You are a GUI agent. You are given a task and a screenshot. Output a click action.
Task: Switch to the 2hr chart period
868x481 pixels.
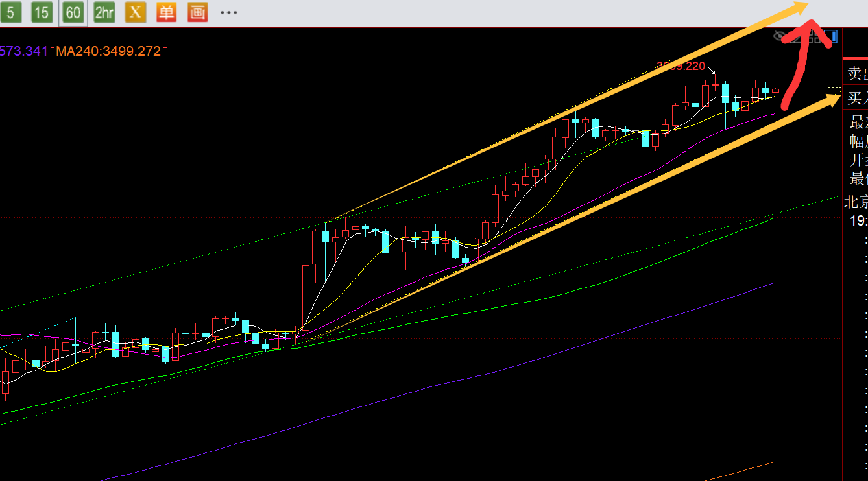click(x=104, y=12)
